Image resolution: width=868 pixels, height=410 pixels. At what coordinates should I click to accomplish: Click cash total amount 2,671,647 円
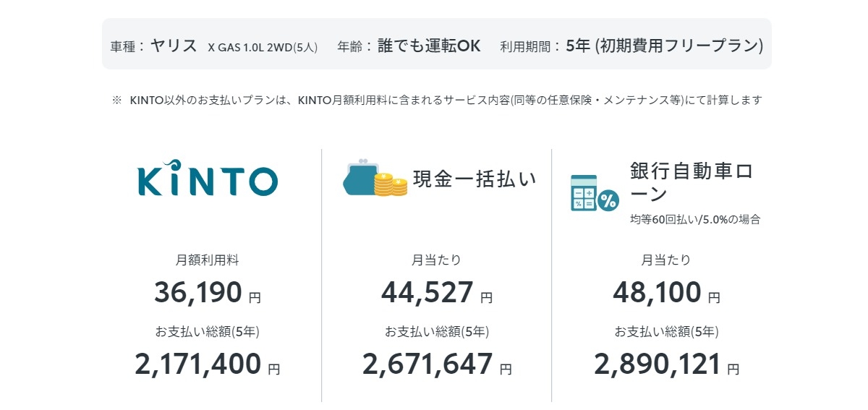click(436, 364)
